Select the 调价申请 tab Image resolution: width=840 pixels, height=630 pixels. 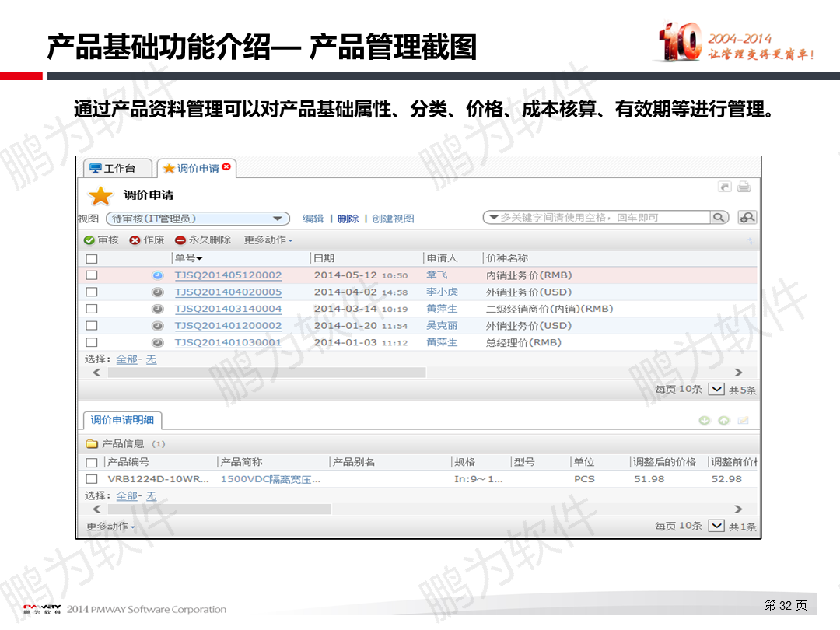[x=197, y=168]
